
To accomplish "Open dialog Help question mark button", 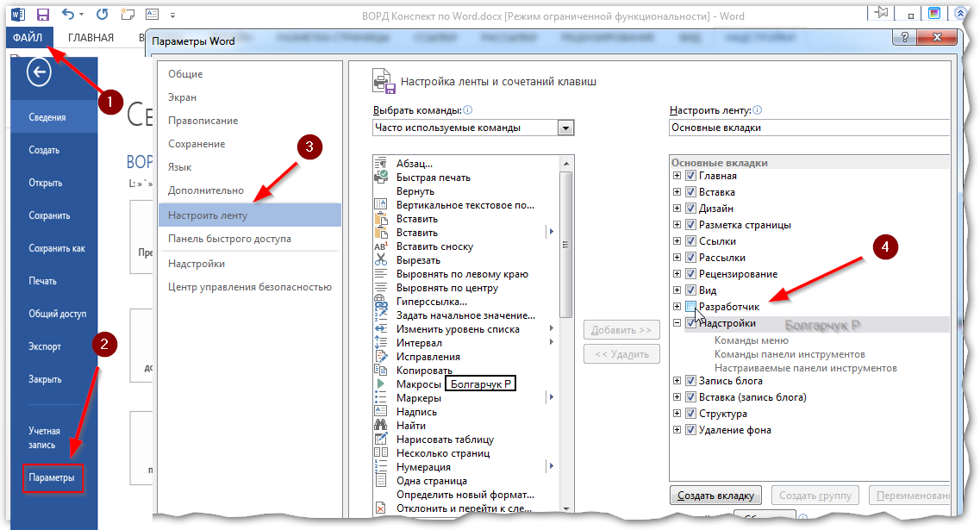I will pyautogui.click(x=904, y=38).
